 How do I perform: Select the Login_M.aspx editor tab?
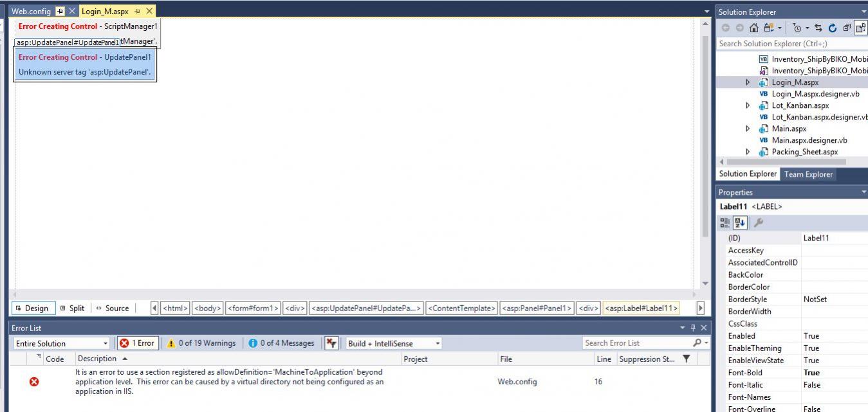tap(105, 12)
